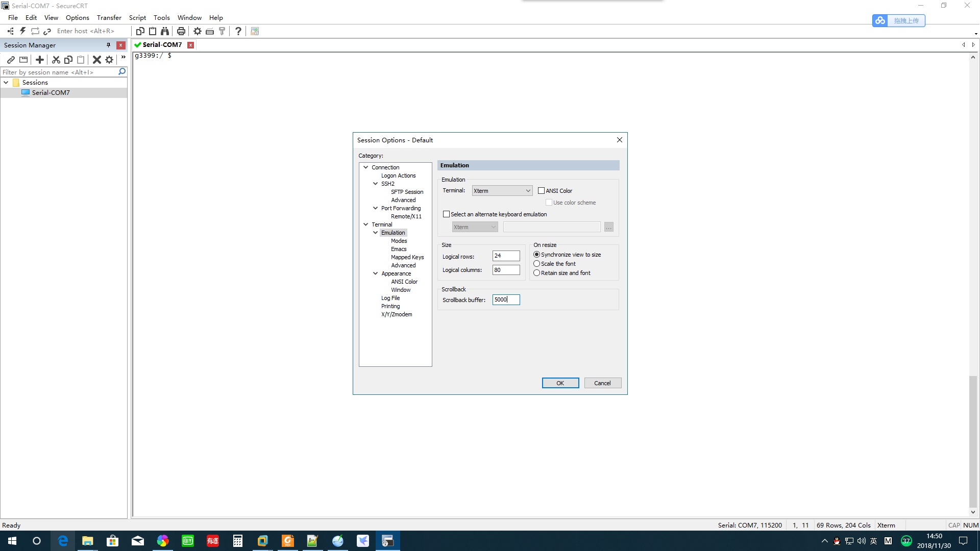Select Mapped Keys in the category tree
Image resolution: width=980 pixels, height=551 pixels.
tap(407, 257)
